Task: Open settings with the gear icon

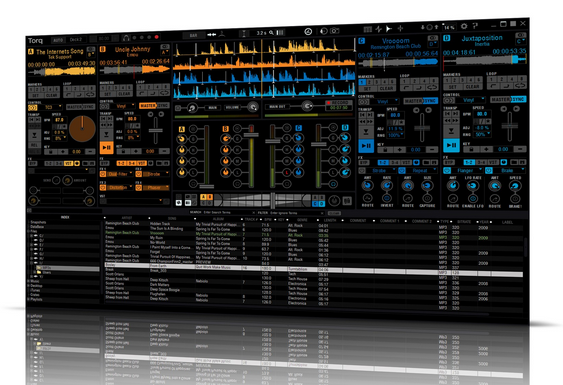Action: (464, 26)
